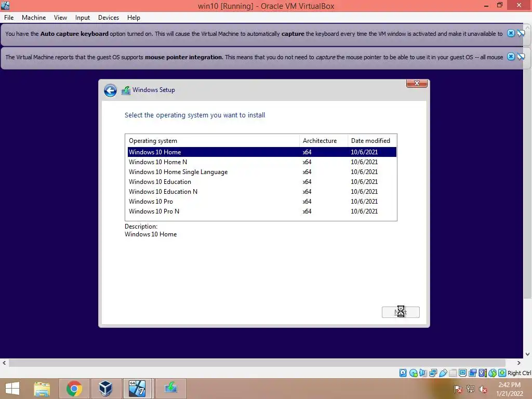
Task: Open Google Chrome from the taskbar
Action: [74, 389]
